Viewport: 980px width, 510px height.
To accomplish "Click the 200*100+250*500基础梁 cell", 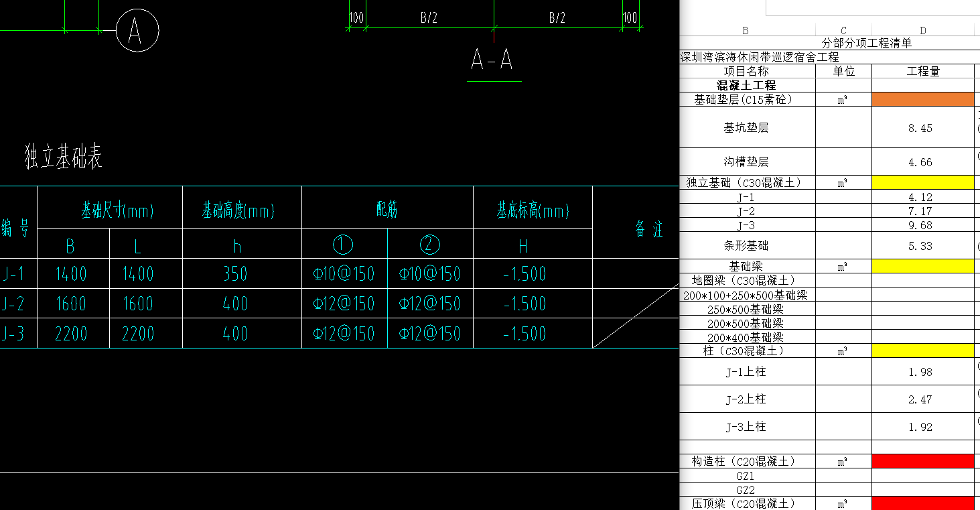I will click(x=747, y=295).
